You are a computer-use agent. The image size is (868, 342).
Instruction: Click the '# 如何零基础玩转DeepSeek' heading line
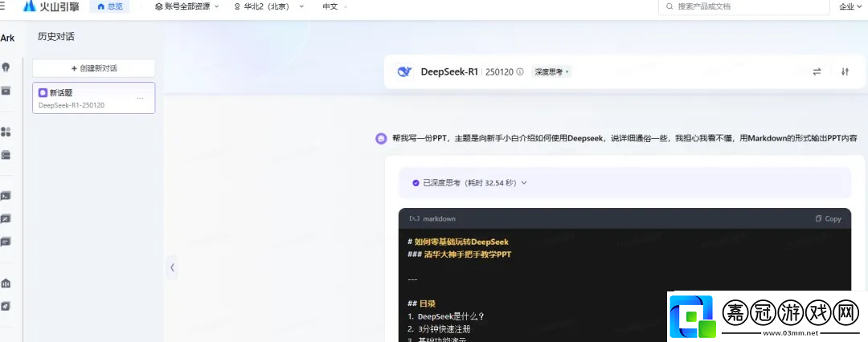[x=458, y=242]
